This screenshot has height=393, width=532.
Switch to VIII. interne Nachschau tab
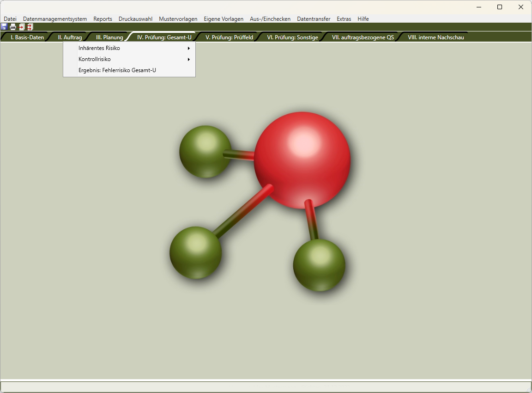point(435,37)
